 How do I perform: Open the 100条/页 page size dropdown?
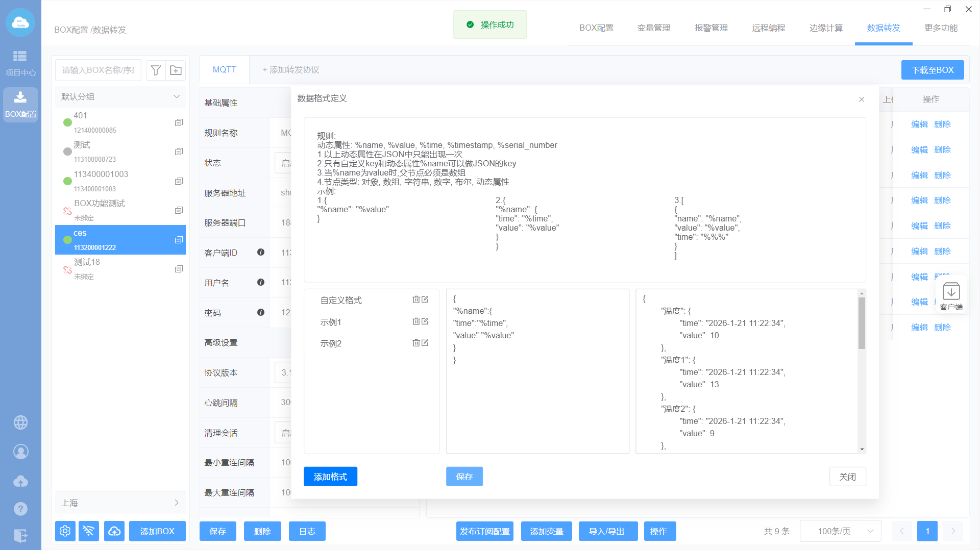click(x=840, y=531)
